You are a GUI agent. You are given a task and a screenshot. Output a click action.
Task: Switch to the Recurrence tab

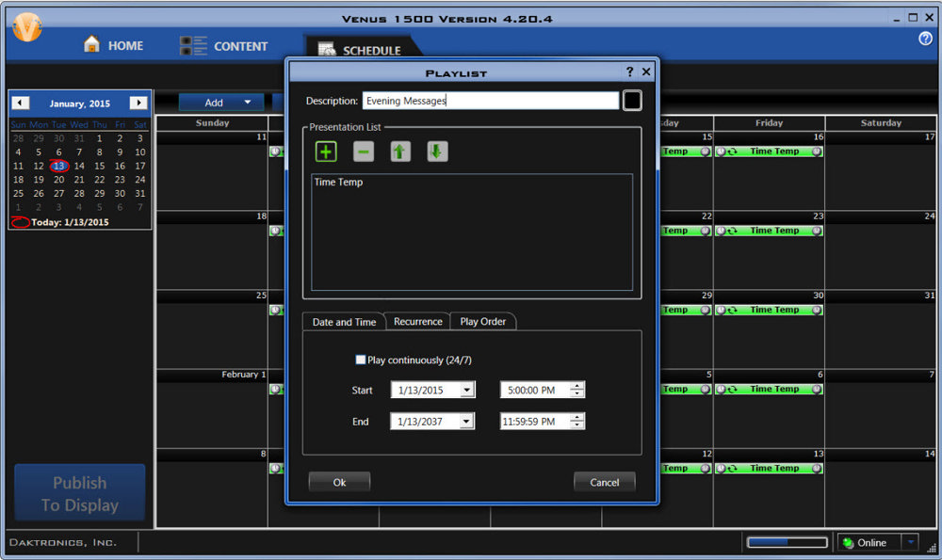pyautogui.click(x=417, y=322)
